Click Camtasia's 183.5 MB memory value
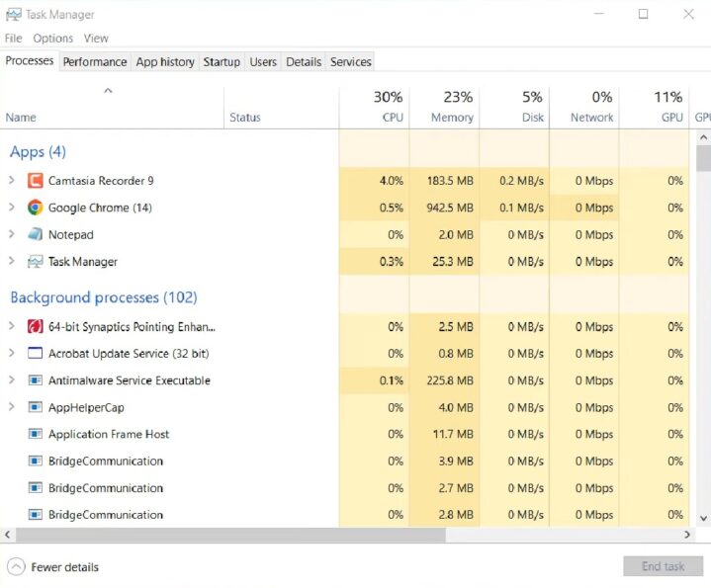Image resolution: width=711 pixels, height=588 pixels. (x=450, y=181)
